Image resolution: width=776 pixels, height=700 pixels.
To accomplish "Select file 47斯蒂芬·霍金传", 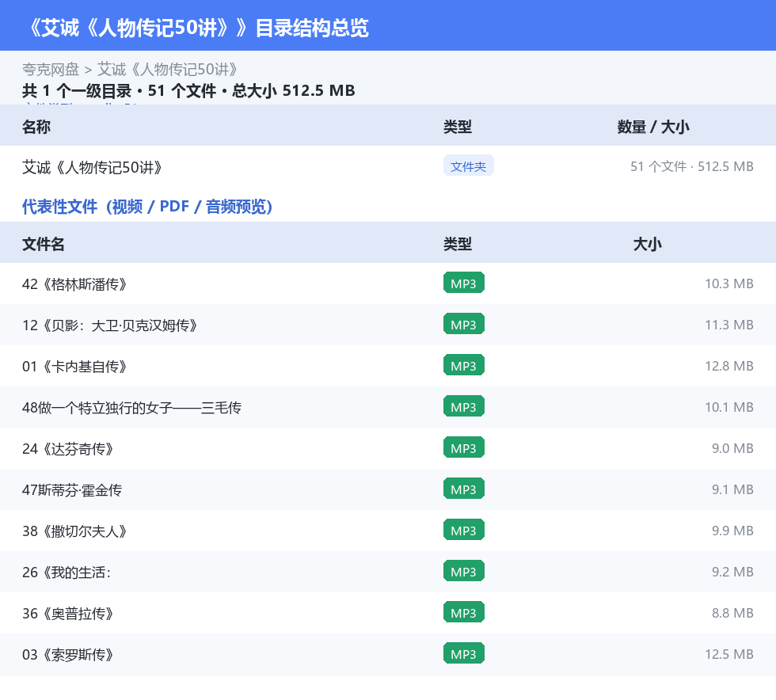I will tap(72, 489).
